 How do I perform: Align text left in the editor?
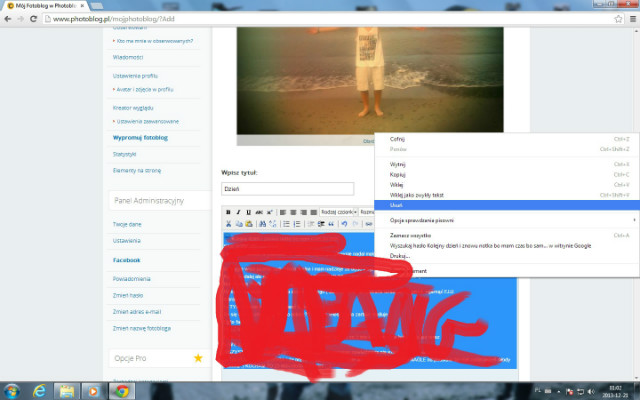click(283, 212)
